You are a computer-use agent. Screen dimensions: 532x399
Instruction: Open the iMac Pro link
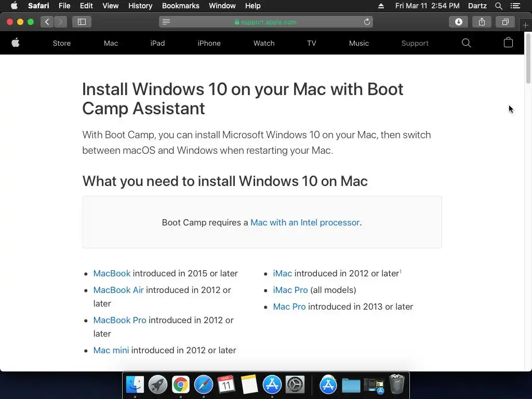point(290,290)
